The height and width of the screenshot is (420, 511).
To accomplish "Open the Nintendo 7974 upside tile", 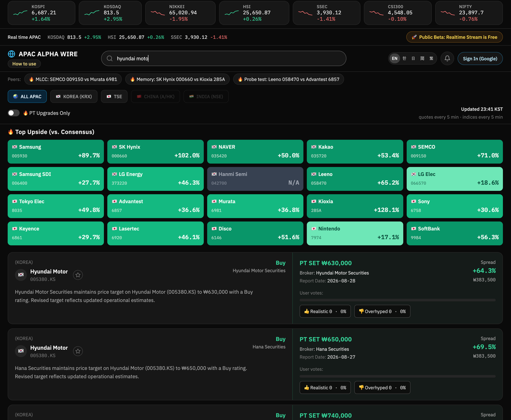I will (x=355, y=233).
